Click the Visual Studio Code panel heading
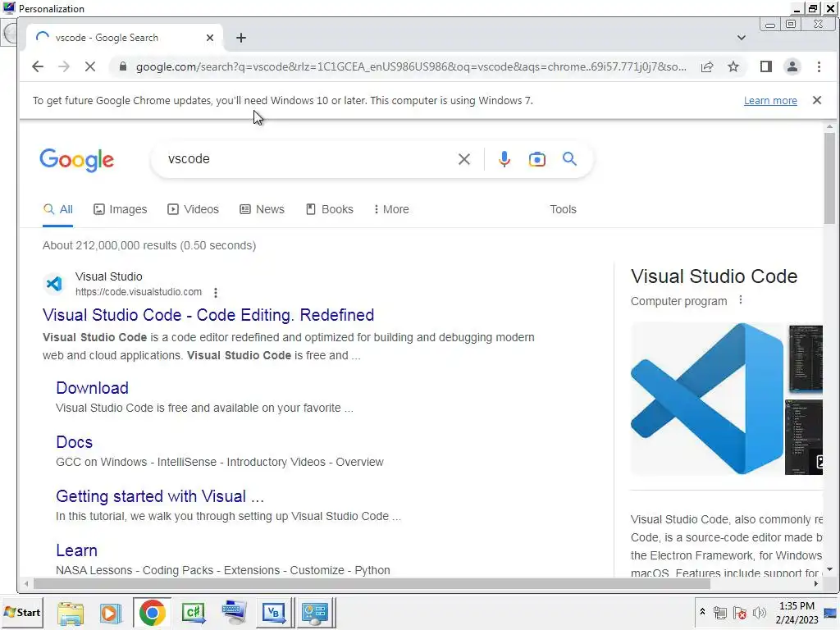This screenshot has width=840, height=630. point(714,276)
